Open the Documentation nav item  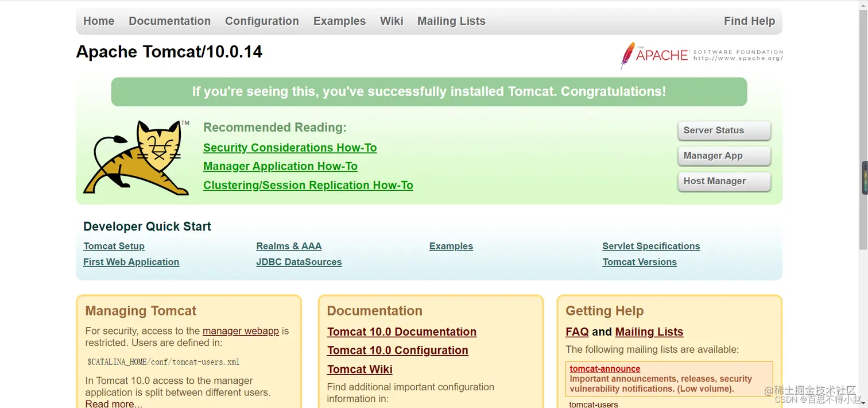click(x=169, y=21)
